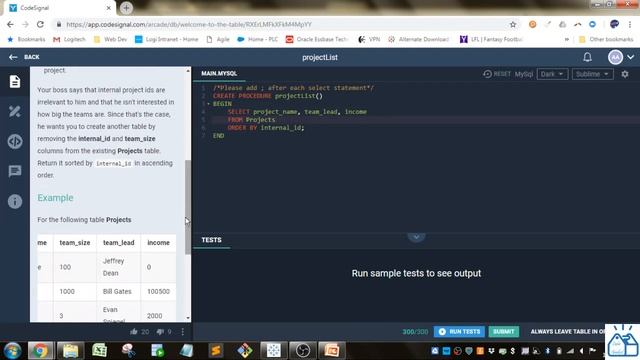Click the income column header
640x360 pixels.
[x=158, y=242]
